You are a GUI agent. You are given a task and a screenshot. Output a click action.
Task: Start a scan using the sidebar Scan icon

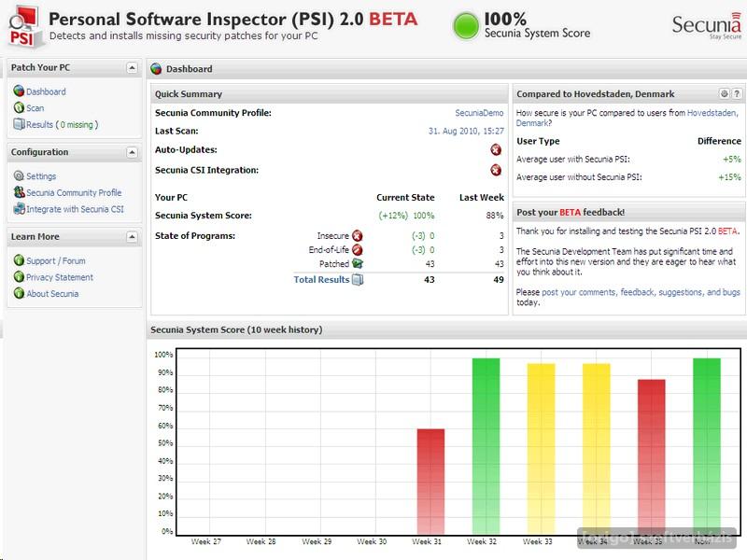click(19, 107)
